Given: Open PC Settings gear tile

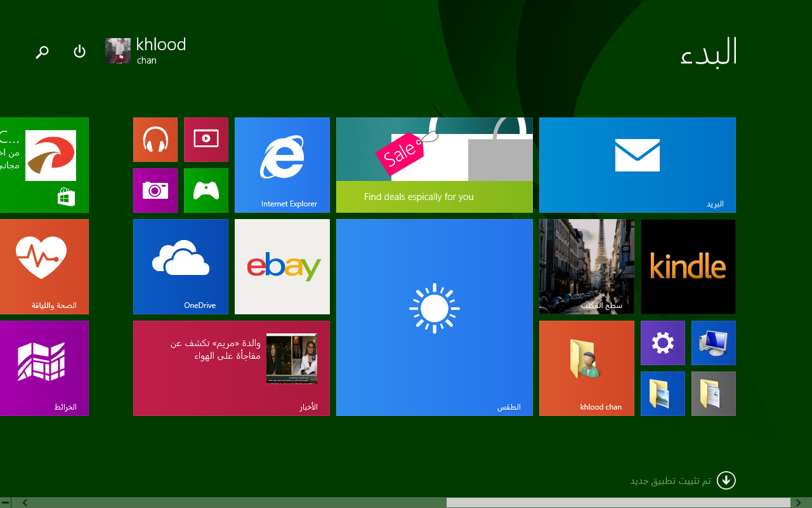Looking at the screenshot, I should tap(663, 343).
